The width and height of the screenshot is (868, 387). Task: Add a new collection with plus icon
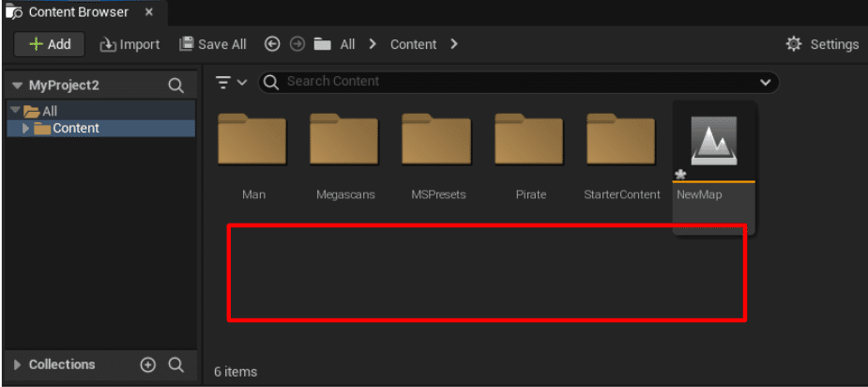click(x=147, y=364)
